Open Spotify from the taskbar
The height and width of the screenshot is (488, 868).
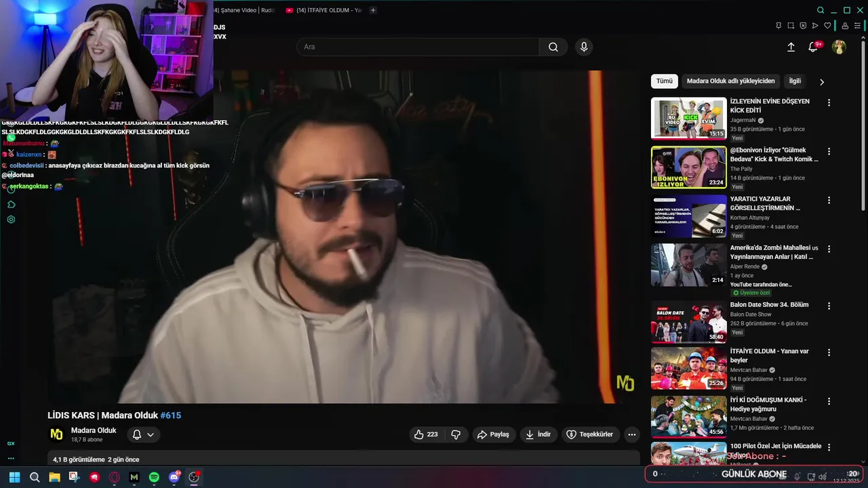[154, 477]
